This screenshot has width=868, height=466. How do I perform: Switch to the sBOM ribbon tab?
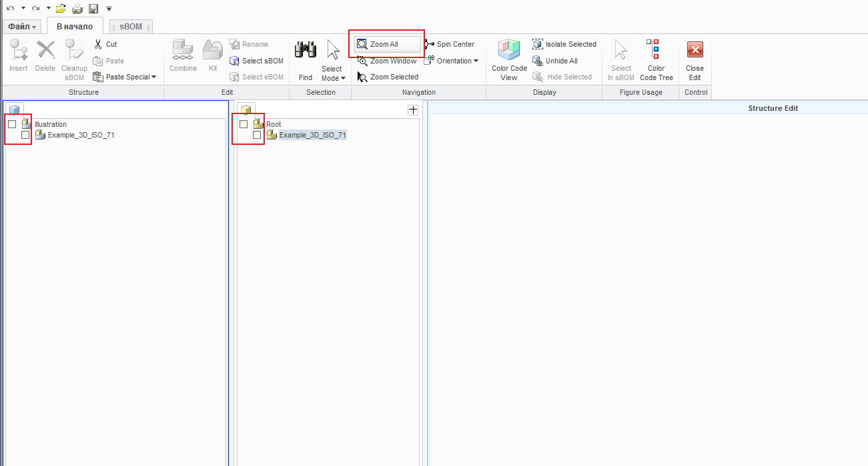pos(131,27)
